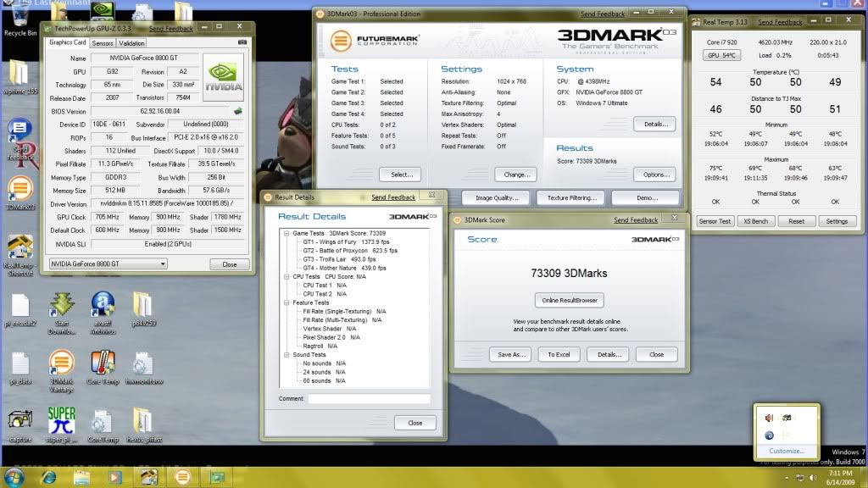Click the Comment input field in Result Details
The height and width of the screenshot is (488, 868).
coord(369,398)
